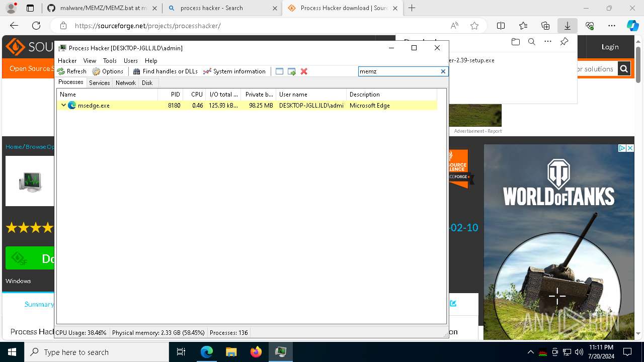644x362 pixels.
Task: Toggle Read aloud icon in address bar
Action: pyautogui.click(x=454, y=26)
